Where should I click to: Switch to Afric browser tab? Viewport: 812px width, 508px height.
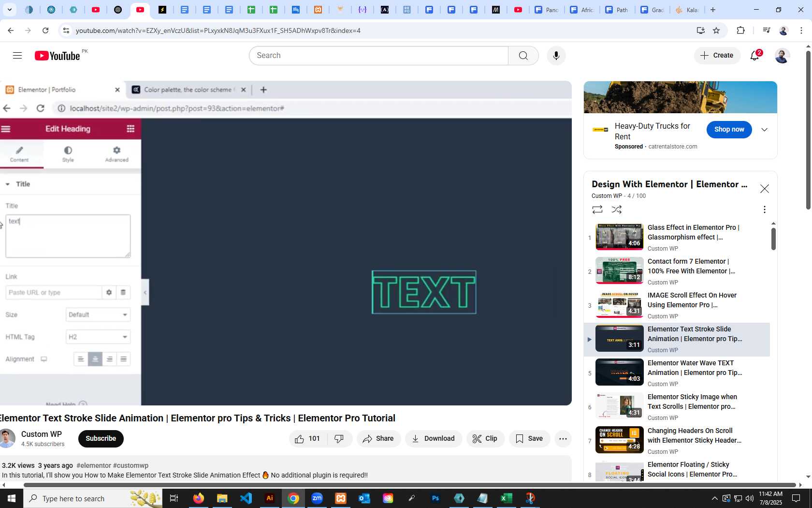[582, 10]
